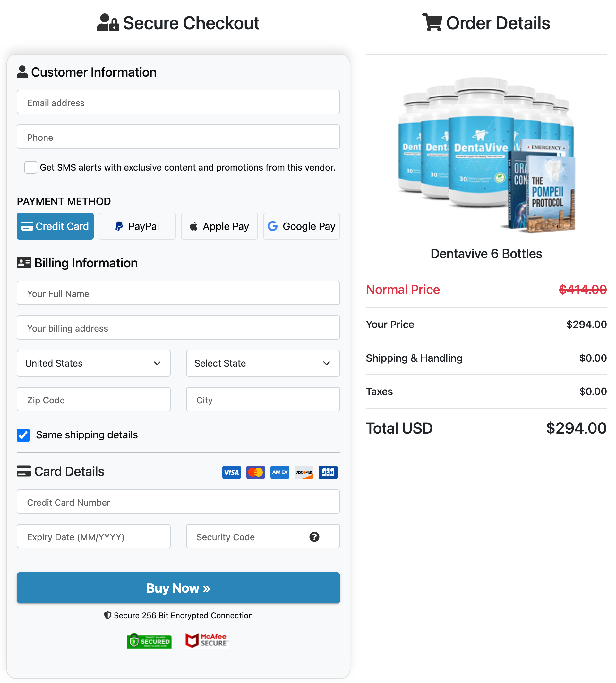Viewport: 616px width, 683px height.
Task: Uncheck Same shipping details checkbox
Action: click(x=23, y=435)
